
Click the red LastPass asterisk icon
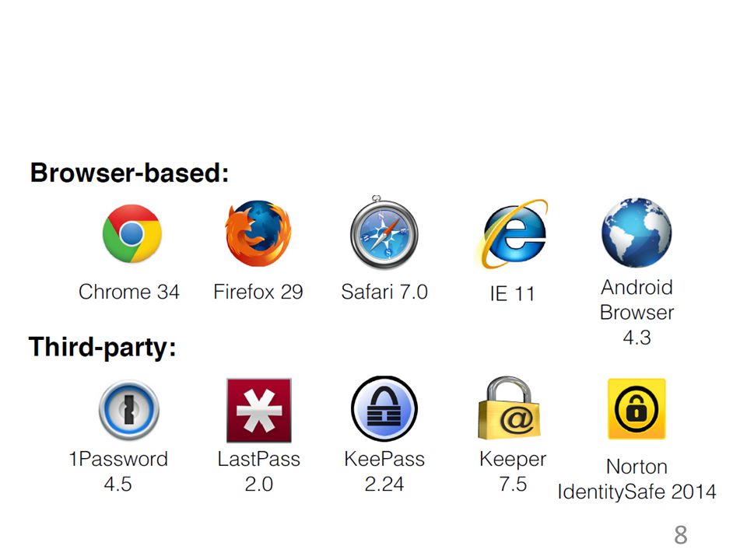pos(258,411)
